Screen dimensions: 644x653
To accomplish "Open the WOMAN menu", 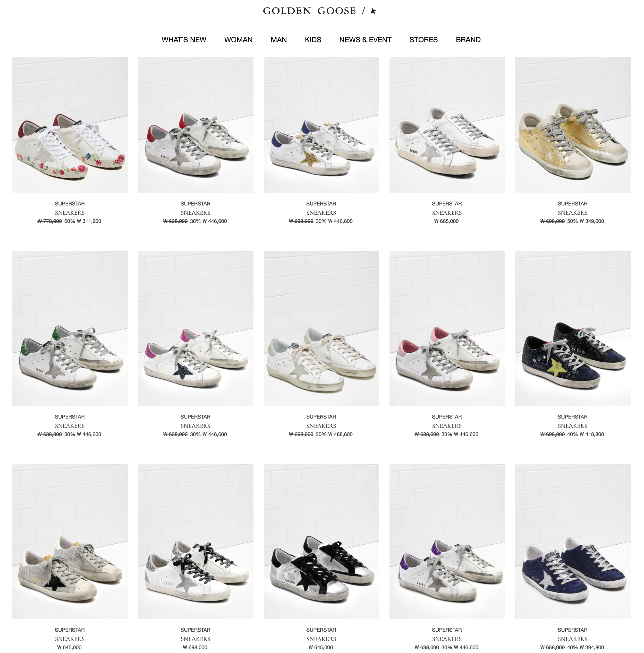I will [238, 40].
